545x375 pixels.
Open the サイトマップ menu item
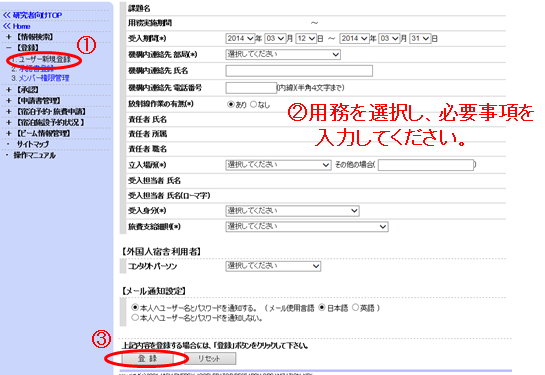tap(33, 144)
